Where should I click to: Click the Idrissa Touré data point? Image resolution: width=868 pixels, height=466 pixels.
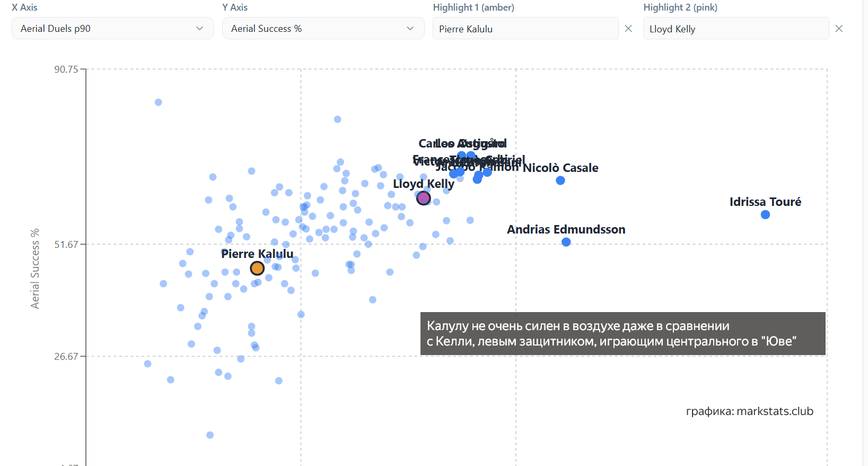(x=765, y=215)
